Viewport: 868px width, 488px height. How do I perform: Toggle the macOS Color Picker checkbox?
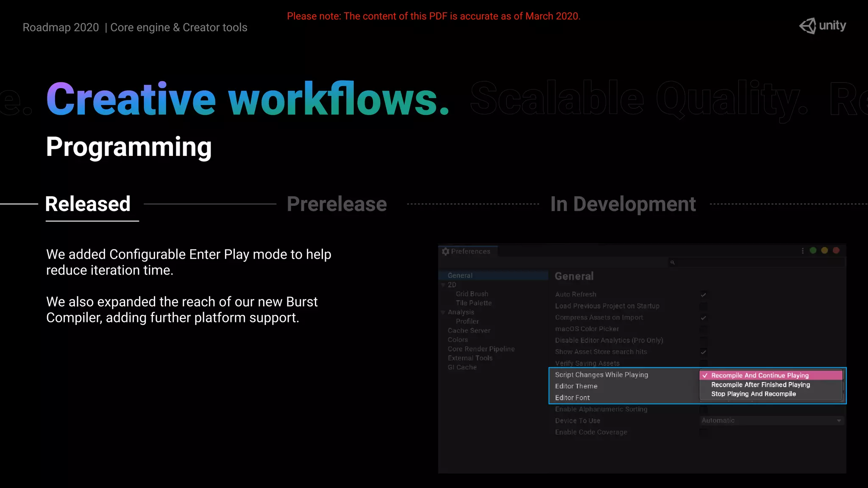[x=704, y=329]
